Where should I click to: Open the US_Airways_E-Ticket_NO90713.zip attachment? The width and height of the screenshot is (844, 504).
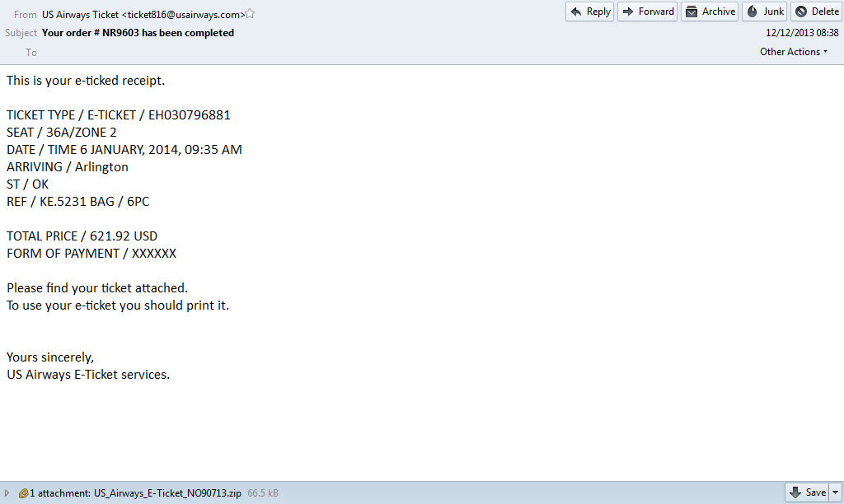[x=167, y=493]
